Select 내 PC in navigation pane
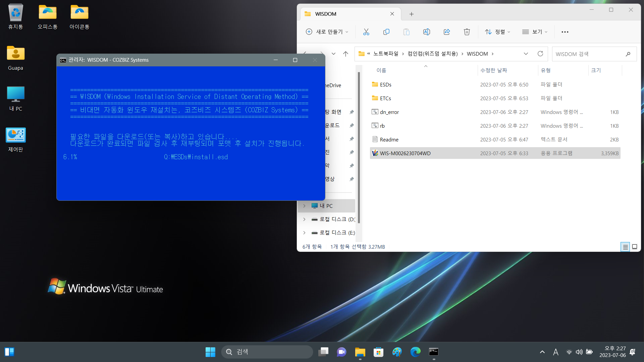Image resolution: width=644 pixels, height=362 pixels. coord(326,206)
